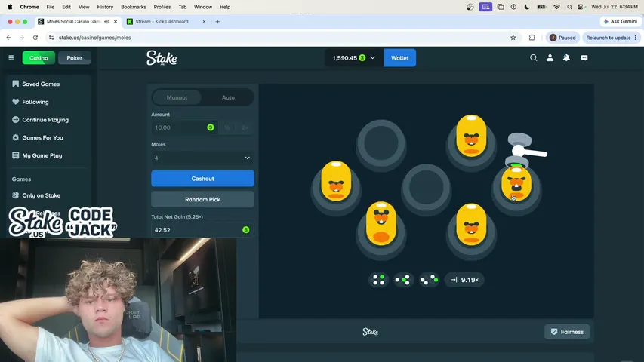
Task: Click the Games For You icon
Action: coord(16,137)
